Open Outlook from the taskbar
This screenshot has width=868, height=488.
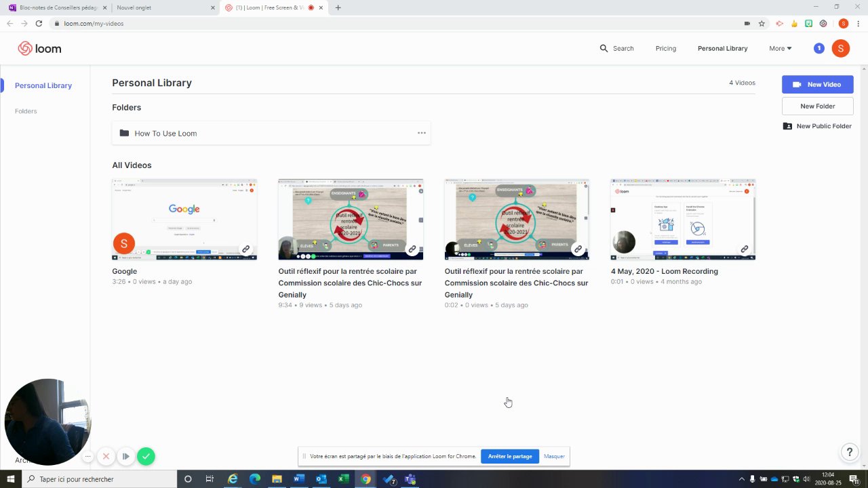[x=321, y=479]
